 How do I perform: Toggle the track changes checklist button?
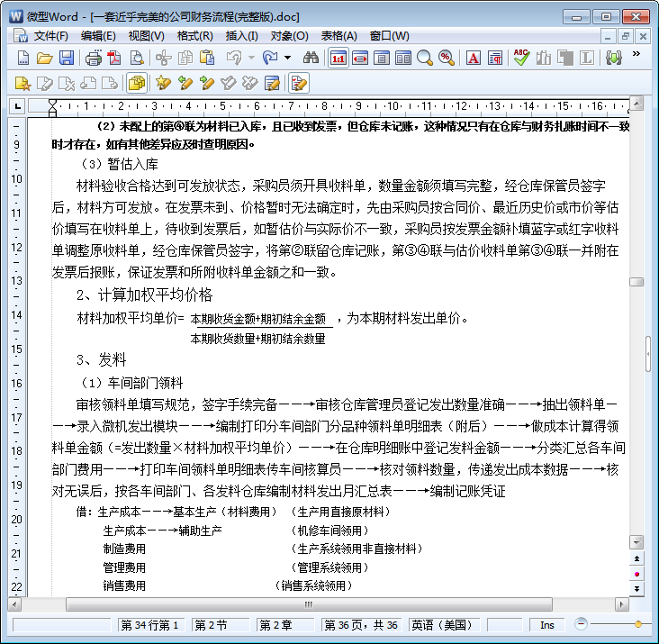tap(299, 83)
